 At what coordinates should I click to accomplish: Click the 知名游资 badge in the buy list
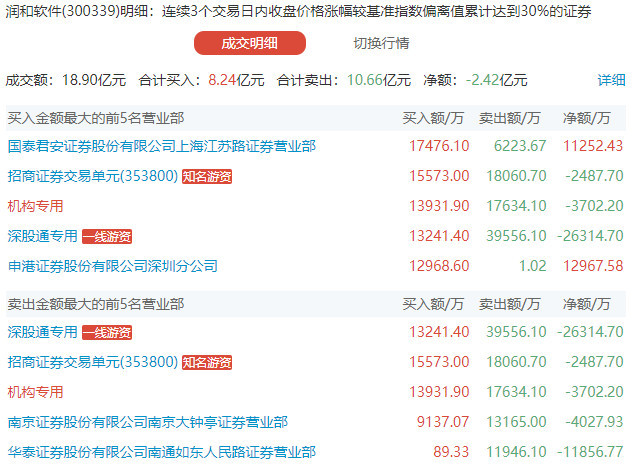point(207,177)
